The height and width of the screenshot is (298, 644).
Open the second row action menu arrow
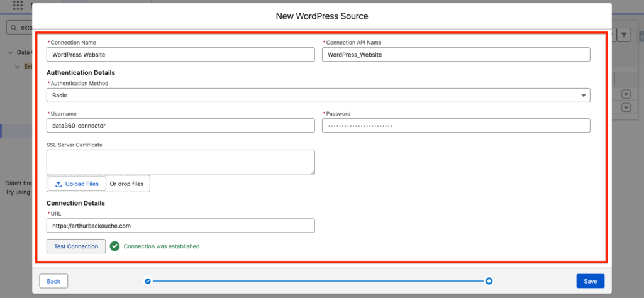(625, 108)
